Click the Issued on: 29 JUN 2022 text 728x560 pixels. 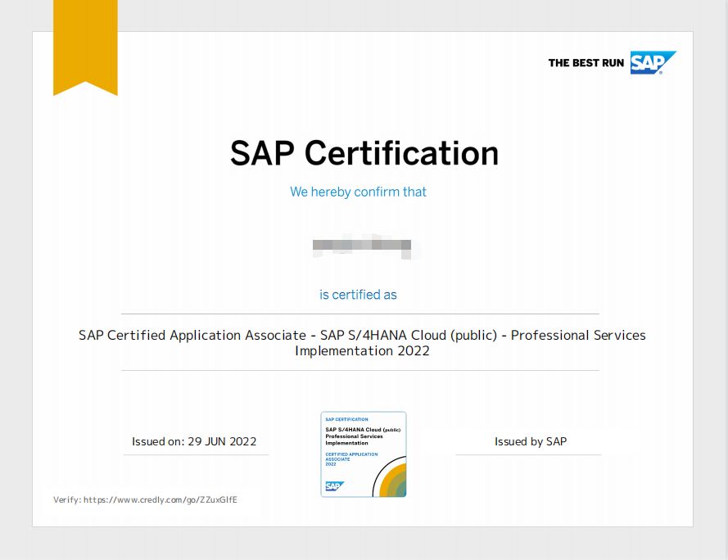point(195,441)
